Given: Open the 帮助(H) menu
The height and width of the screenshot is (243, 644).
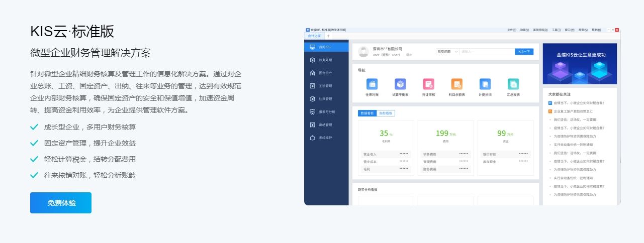Looking at the screenshot, I should coord(596,30).
